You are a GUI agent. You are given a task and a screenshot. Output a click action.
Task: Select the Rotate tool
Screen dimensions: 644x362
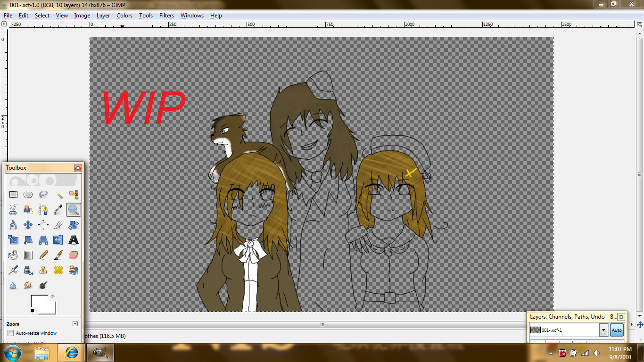click(x=74, y=224)
